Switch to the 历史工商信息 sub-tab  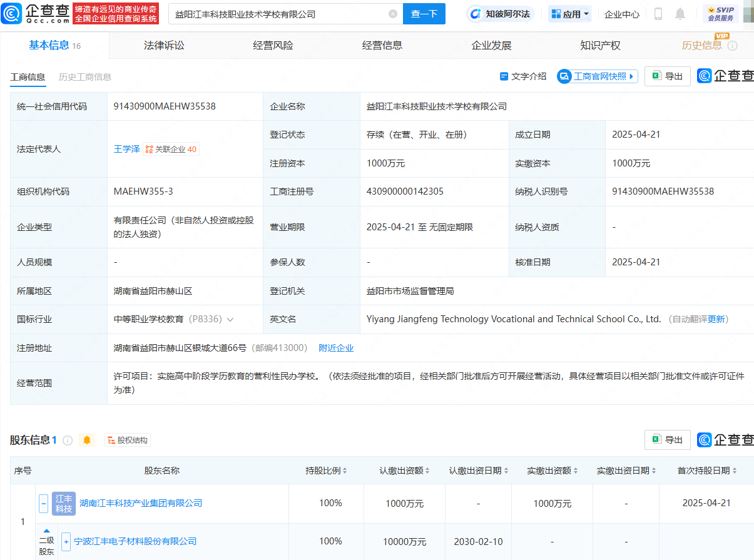[x=85, y=77]
